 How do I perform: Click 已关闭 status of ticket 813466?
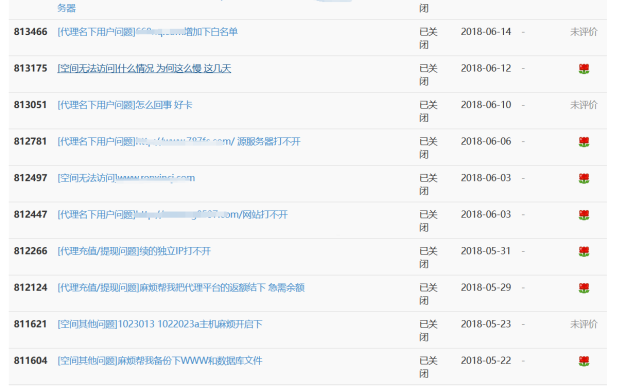click(428, 38)
